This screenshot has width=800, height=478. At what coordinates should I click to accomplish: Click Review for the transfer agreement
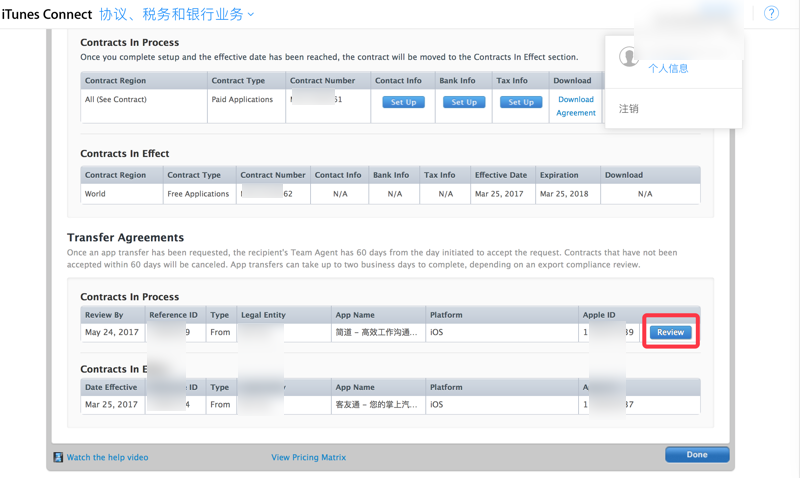tap(670, 332)
